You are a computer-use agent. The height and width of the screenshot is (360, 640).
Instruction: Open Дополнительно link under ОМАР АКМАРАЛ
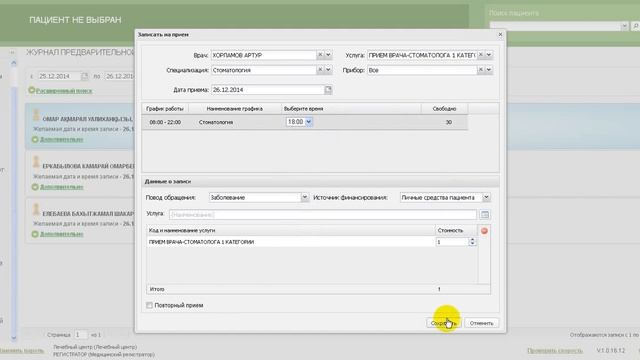click(x=61, y=140)
